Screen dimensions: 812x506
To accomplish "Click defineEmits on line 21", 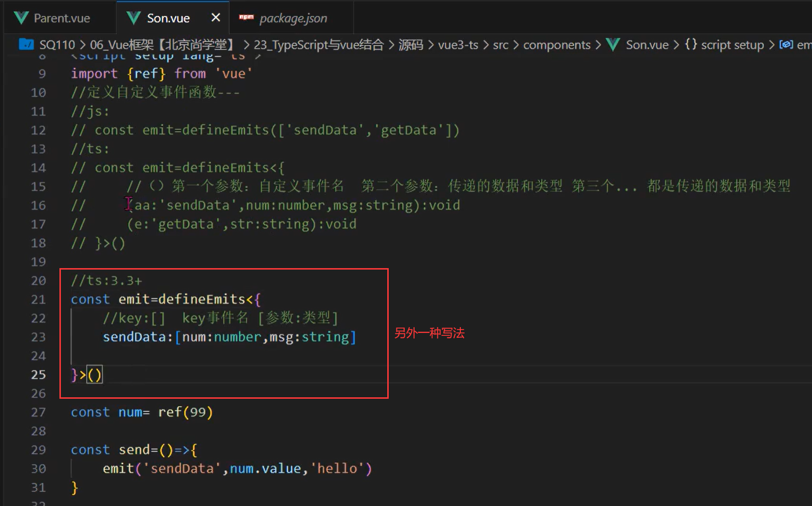I will [x=202, y=299].
